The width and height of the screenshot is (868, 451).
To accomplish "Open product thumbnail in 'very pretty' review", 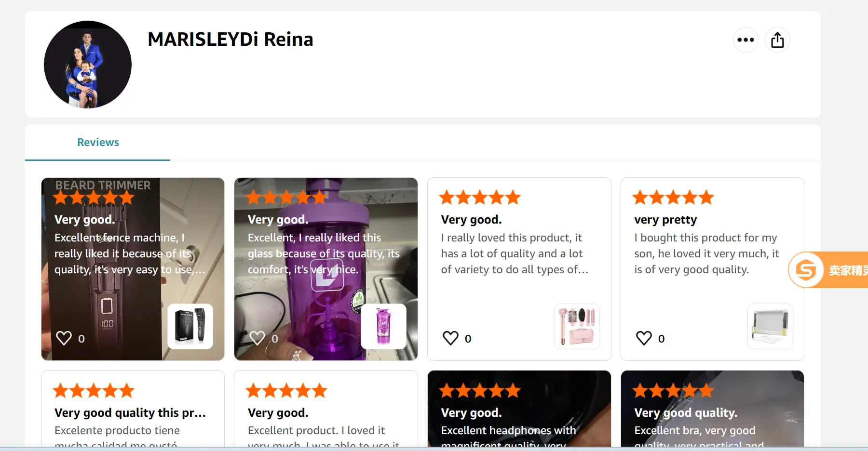I will [770, 326].
